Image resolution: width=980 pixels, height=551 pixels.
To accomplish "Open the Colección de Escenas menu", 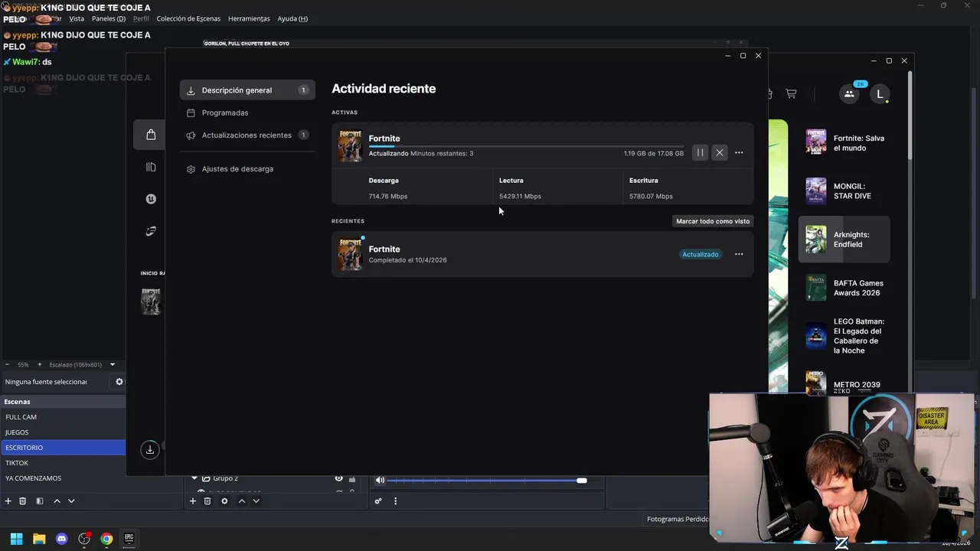I will (188, 18).
